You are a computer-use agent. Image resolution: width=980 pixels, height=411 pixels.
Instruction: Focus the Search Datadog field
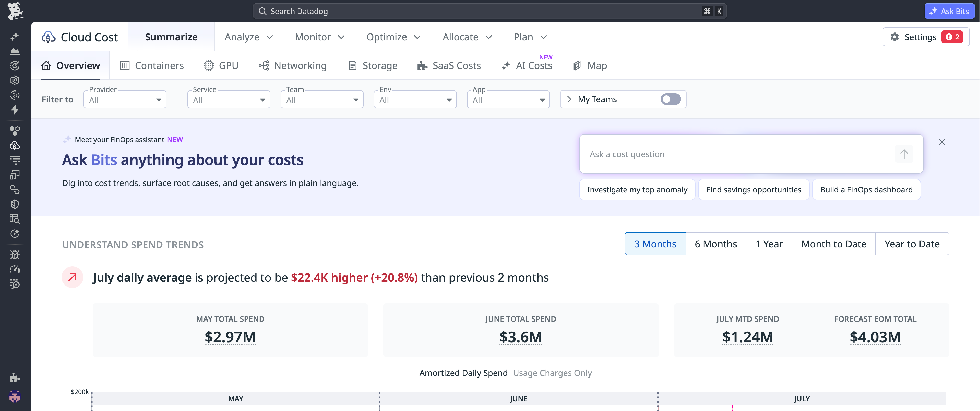(490, 11)
